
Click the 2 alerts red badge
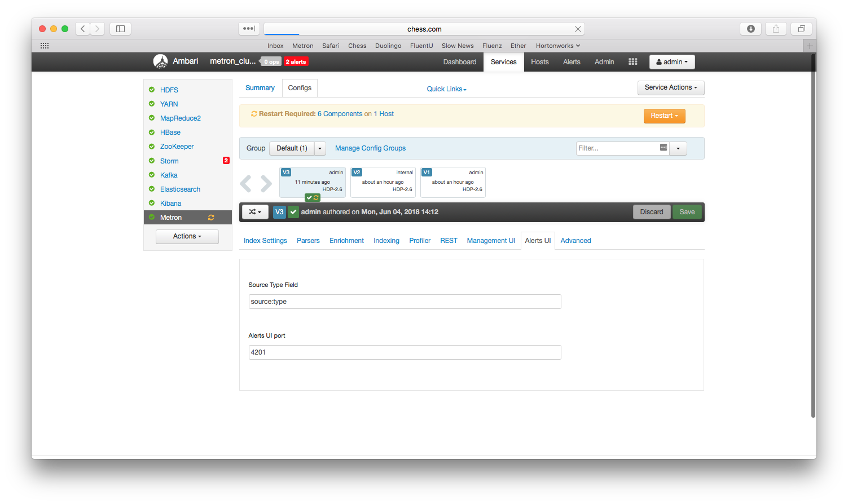[296, 62]
